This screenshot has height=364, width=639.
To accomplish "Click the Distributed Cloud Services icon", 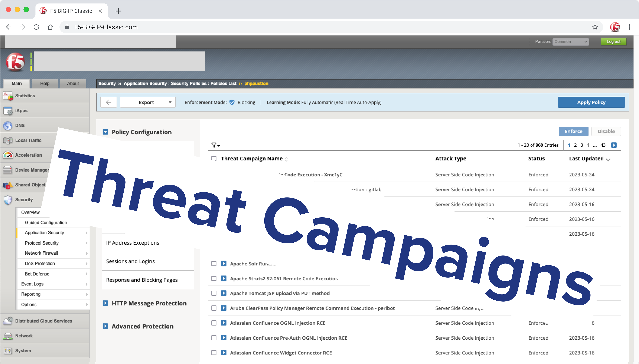I will 8,321.
